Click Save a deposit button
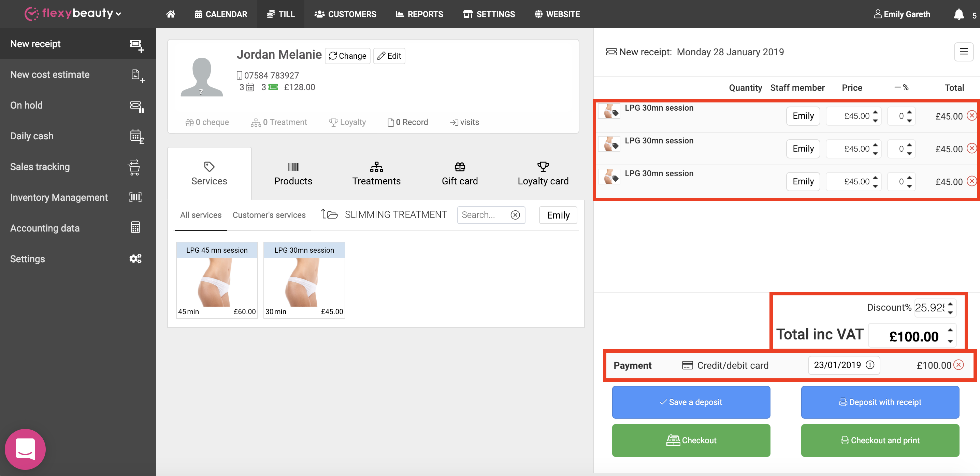Image resolution: width=980 pixels, height=476 pixels. tap(691, 402)
